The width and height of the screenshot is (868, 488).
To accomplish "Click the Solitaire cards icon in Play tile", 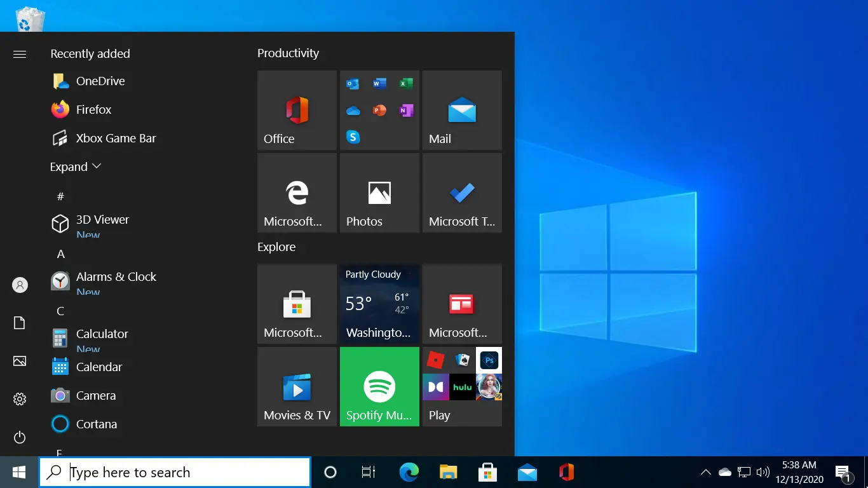I will click(x=462, y=360).
